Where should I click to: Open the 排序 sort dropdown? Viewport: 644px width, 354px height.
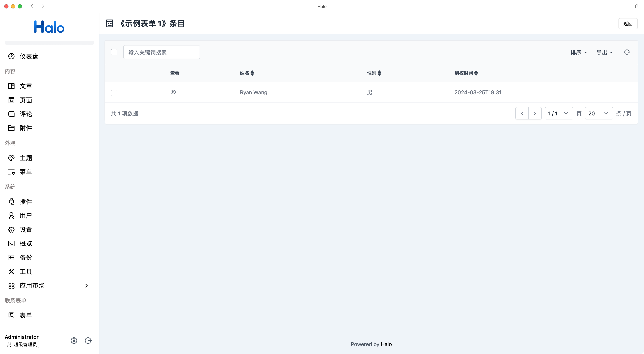[x=578, y=52]
